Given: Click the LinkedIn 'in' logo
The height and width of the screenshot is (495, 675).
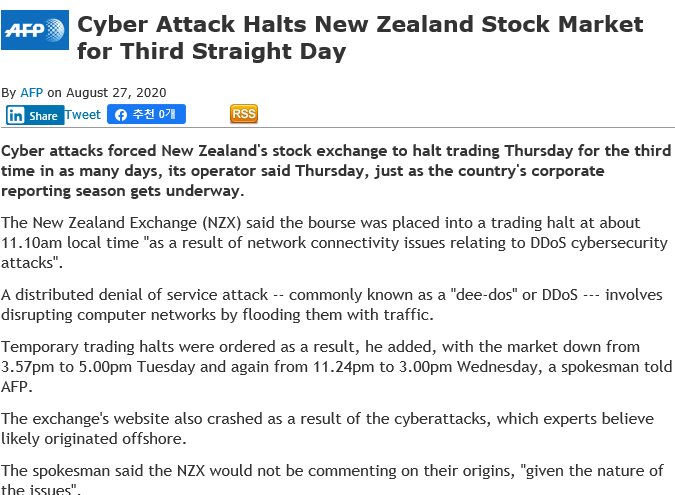Looking at the screenshot, I should [x=16, y=115].
